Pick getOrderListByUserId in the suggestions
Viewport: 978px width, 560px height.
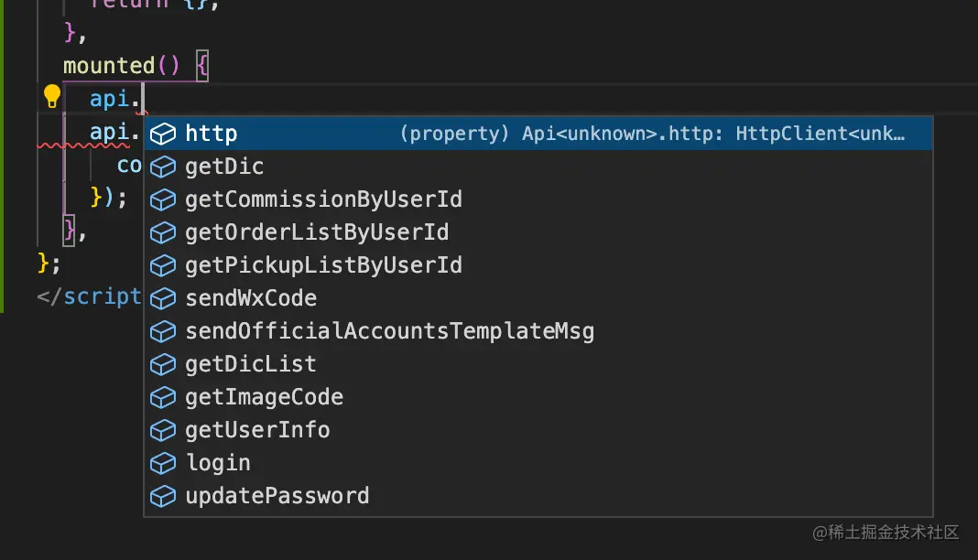[x=317, y=232]
